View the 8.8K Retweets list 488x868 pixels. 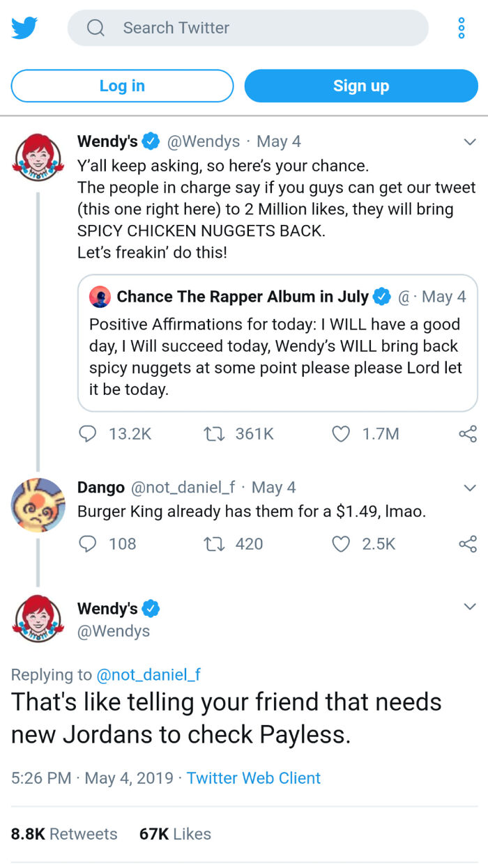tap(64, 834)
